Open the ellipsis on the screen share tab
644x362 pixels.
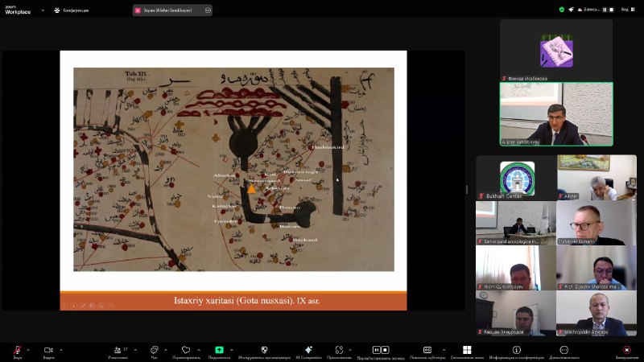208,10
